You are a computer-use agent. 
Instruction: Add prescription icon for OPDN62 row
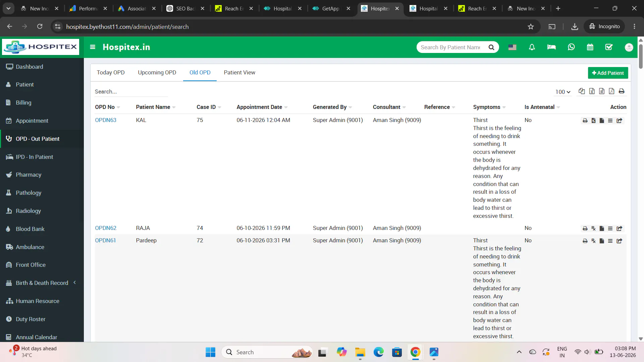593,229
